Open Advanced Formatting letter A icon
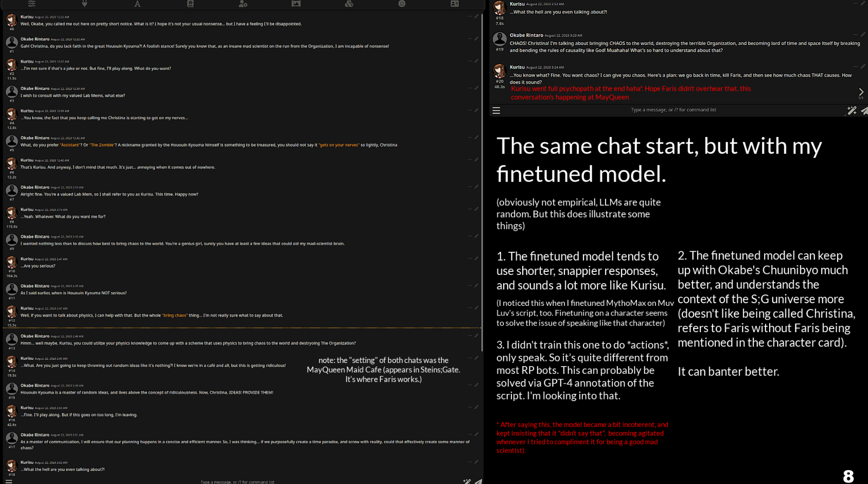The image size is (868, 484). tap(137, 4)
